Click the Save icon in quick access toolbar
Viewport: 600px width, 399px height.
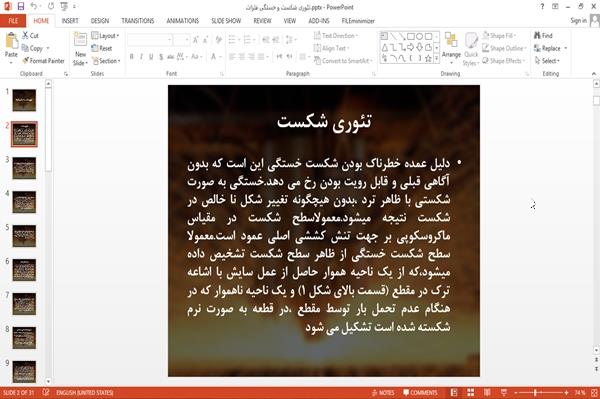[21, 6]
